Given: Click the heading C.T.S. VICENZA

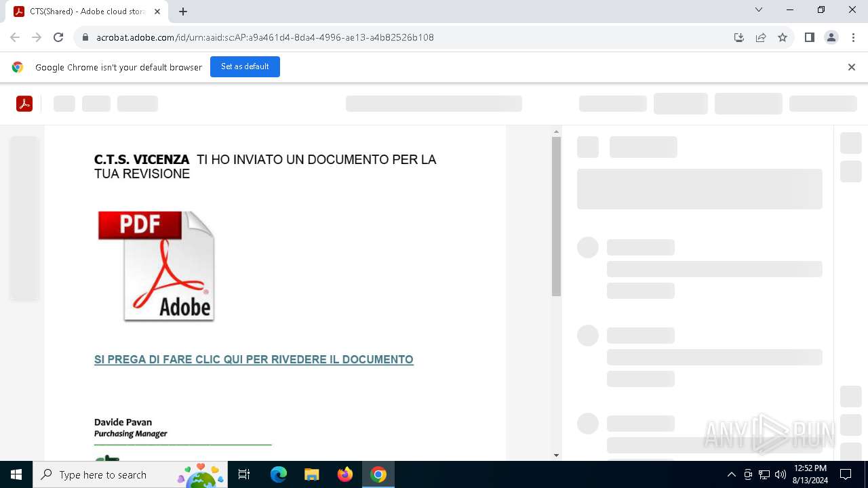Looking at the screenshot, I should (142, 159).
